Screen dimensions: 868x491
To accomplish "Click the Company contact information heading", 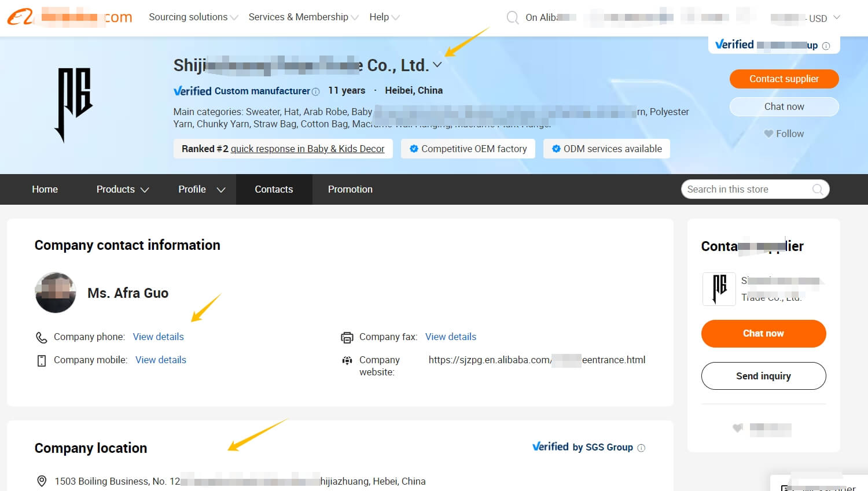I will point(127,245).
